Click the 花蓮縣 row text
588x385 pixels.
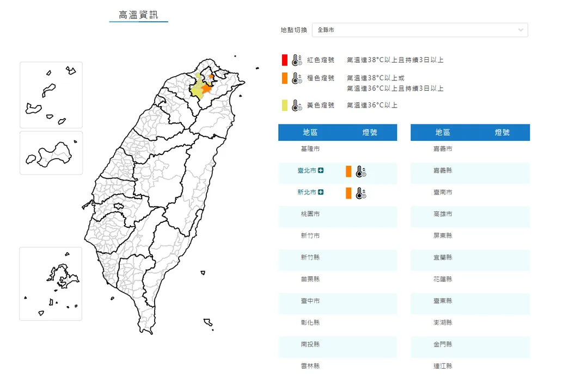[x=443, y=279]
